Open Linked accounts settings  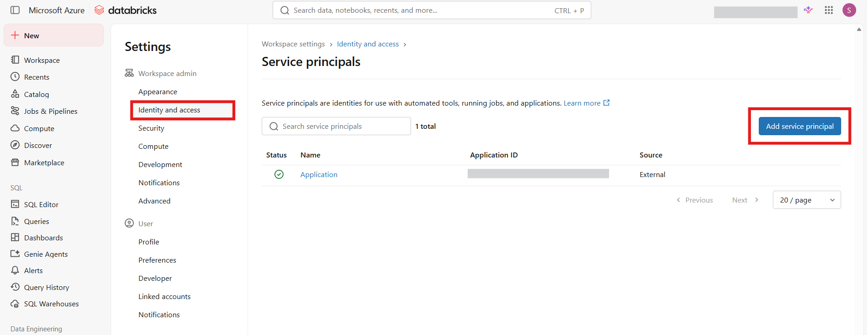tap(165, 296)
